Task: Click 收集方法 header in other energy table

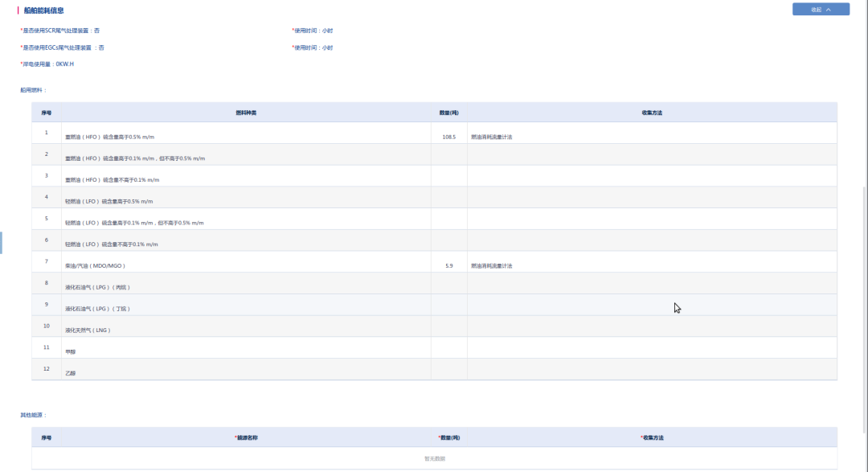Action: 652,437
